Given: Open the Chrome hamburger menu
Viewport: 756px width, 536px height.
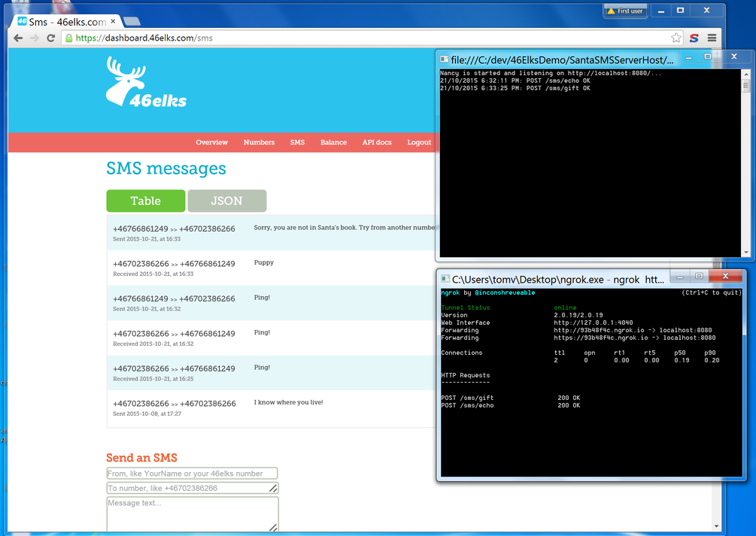Looking at the screenshot, I should 712,38.
